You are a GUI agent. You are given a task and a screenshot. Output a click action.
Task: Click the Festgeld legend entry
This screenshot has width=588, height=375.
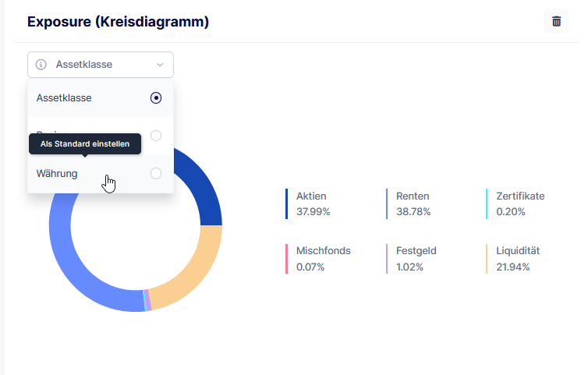(416, 259)
